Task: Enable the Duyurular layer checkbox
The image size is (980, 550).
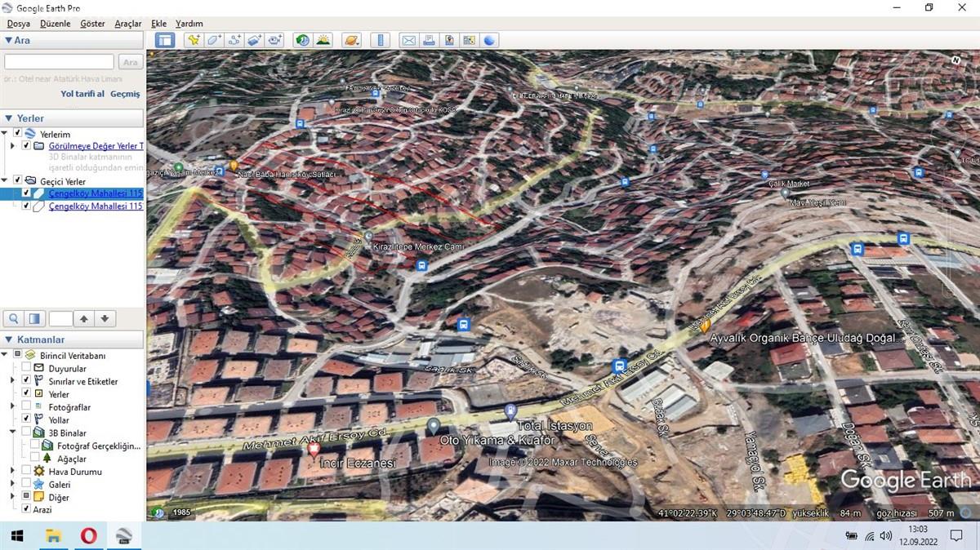Action: 27,368
